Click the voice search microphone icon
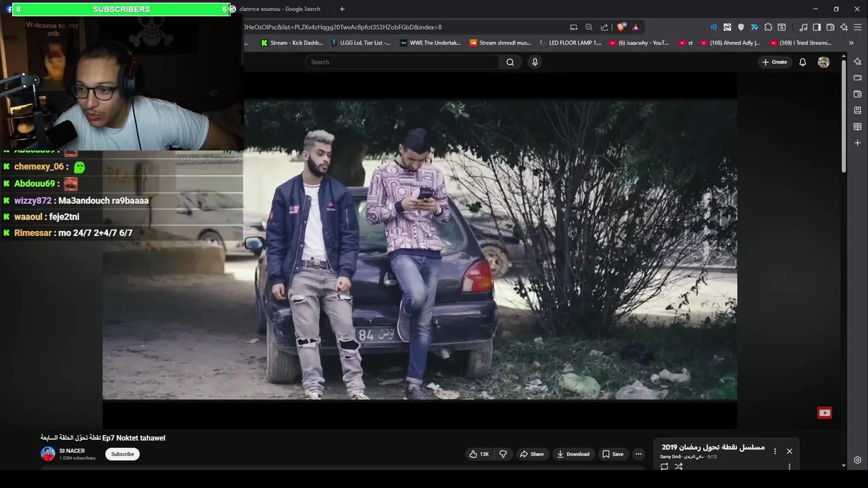The width and height of the screenshot is (868, 488). point(534,62)
